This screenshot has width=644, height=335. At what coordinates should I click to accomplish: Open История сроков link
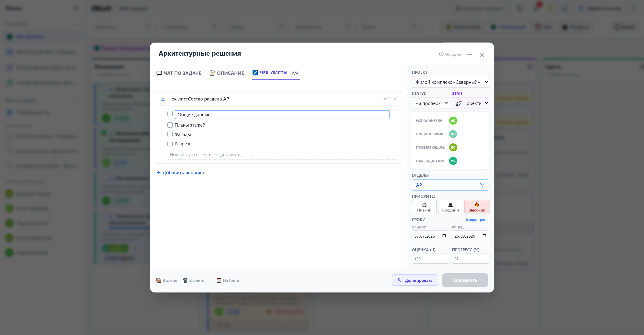477,220
